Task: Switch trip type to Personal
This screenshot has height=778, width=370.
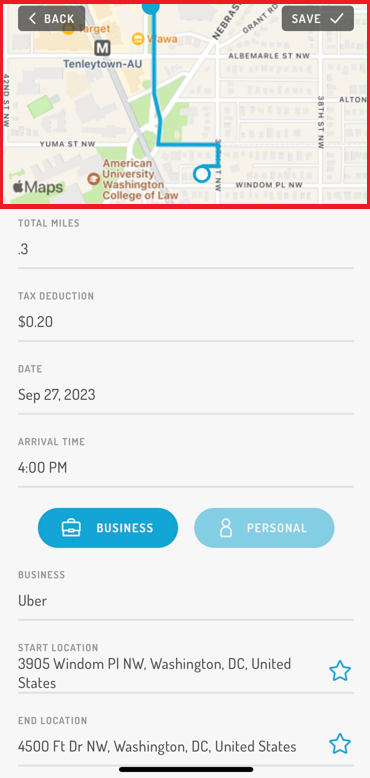Action: [264, 528]
